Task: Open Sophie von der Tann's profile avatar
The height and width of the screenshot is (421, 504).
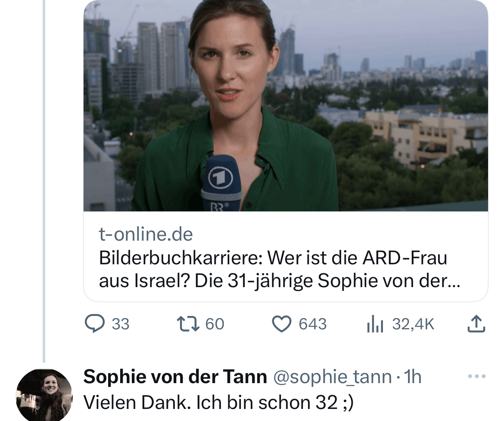Action: tap(44, 394)
